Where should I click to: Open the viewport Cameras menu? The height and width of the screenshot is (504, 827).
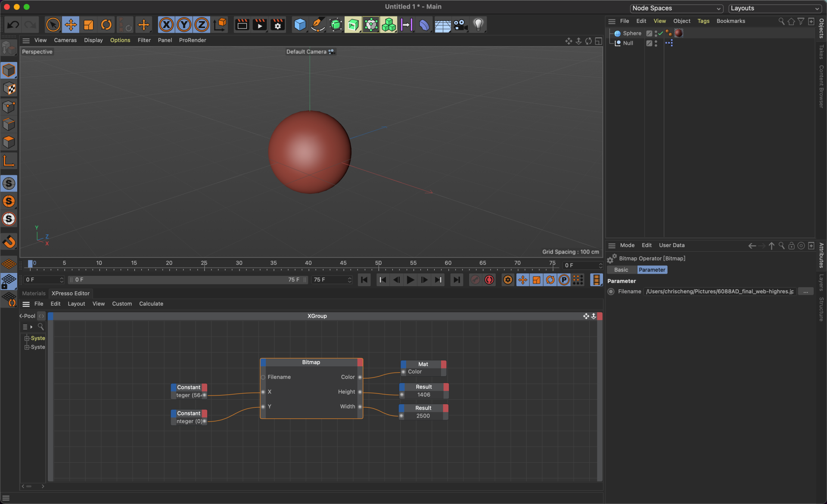tap(65, 40)
